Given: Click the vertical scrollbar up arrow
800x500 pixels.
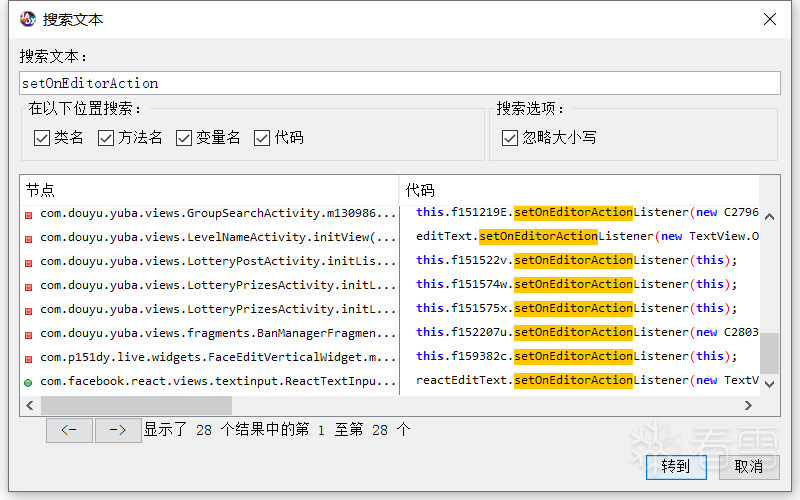Looking at the screenshot, I should coord(770,216).
